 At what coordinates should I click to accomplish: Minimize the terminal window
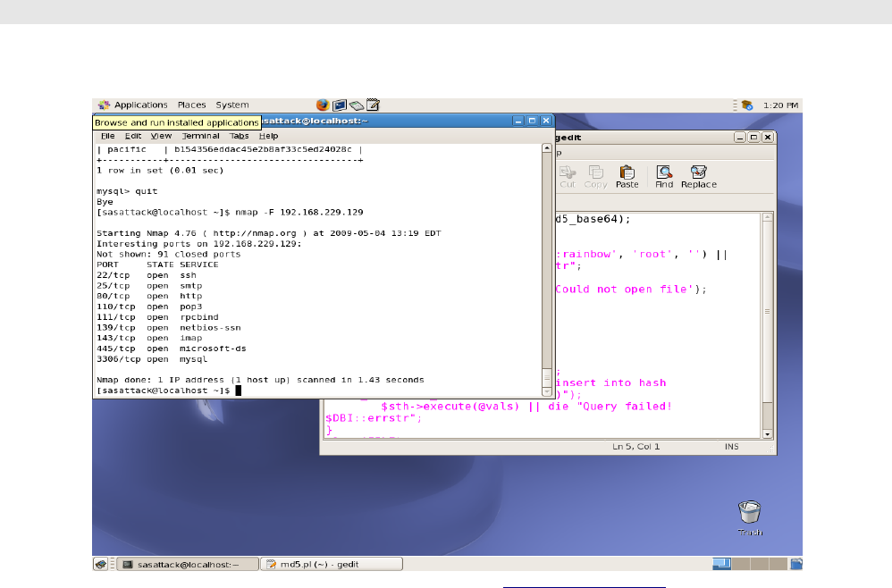pyautogui.click(x=518, y=121)
